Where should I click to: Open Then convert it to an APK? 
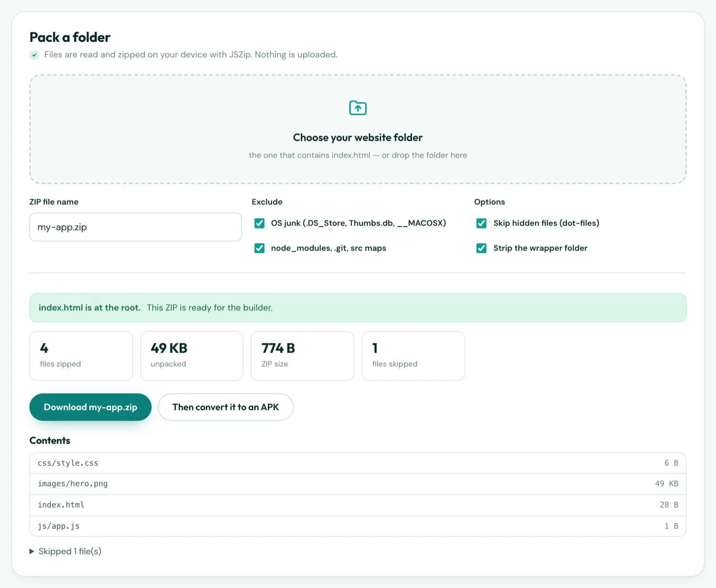coord(226,407)
